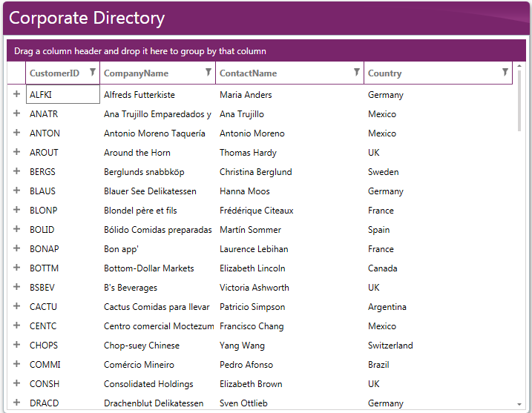The width and height of the screenshot is (532, 413).
Task: Expand the BERGS row details
Action: point(16,171)
